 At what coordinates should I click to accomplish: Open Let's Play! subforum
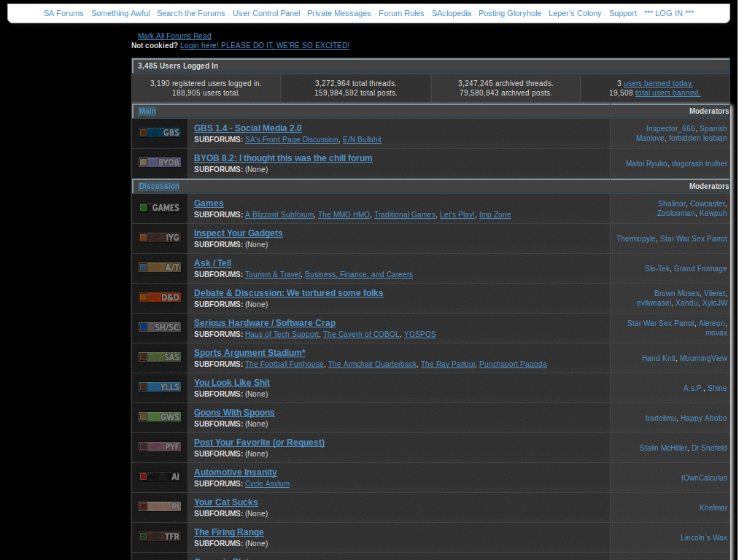click(x=457, y=215)
